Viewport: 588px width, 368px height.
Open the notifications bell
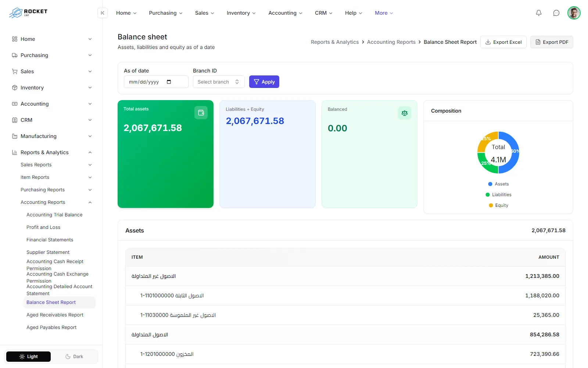[x=539, y=13]
